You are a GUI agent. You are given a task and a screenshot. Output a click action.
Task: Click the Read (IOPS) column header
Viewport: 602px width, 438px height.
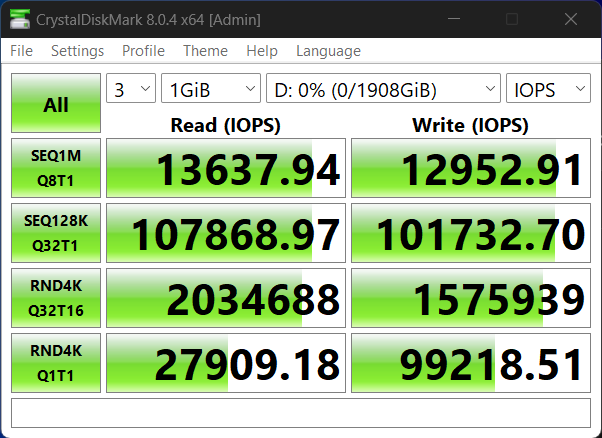pos(225,125)
